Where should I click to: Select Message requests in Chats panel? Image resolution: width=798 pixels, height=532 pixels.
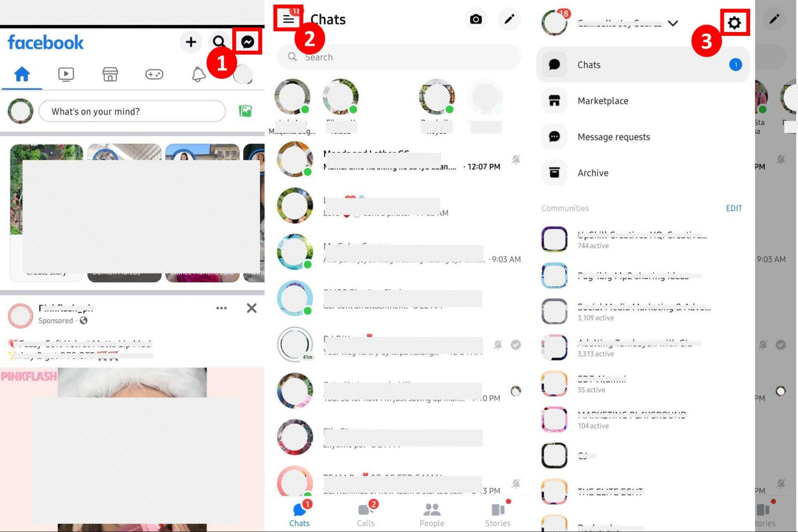[x=614, y=136]
